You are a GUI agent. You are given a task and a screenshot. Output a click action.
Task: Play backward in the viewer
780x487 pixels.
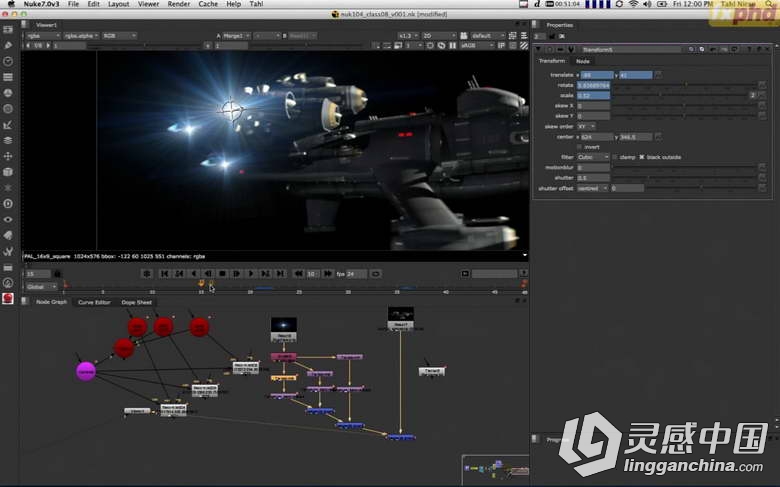[194, 274]
